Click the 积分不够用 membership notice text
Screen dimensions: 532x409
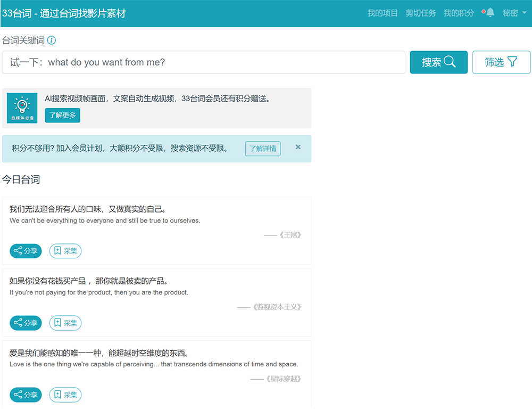coord(120,149)
